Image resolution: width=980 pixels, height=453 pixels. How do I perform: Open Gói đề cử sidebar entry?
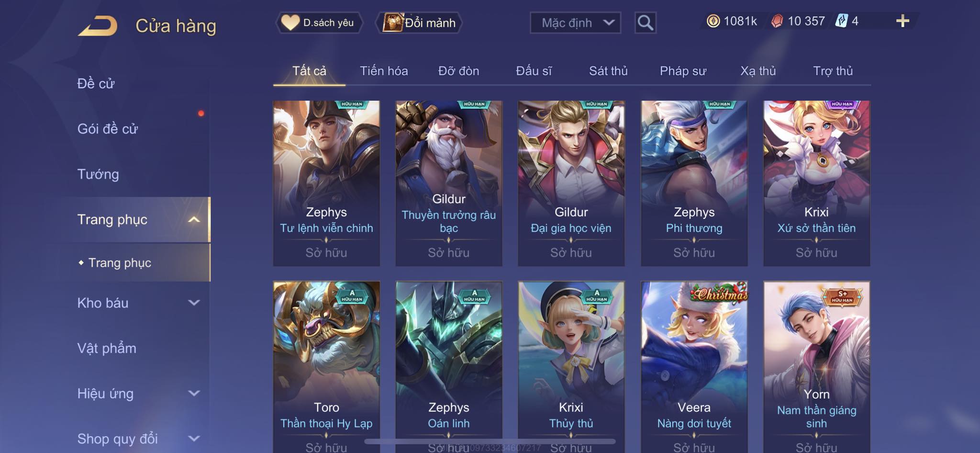(108, 129)
